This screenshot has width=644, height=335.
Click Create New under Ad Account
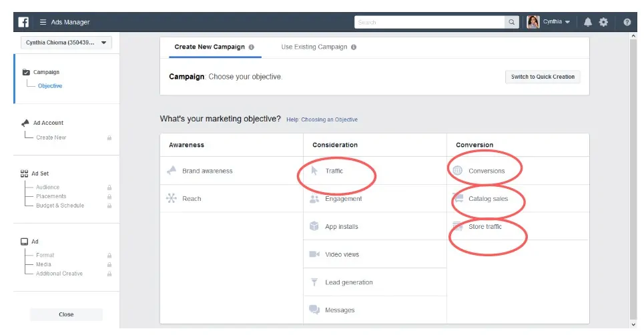click(x=51, y=137)
